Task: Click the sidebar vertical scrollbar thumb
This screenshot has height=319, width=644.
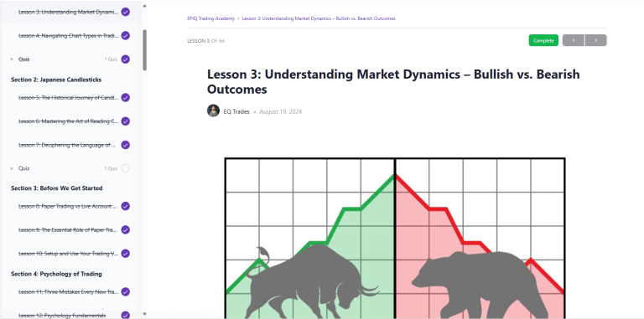Action: point(144,50)
